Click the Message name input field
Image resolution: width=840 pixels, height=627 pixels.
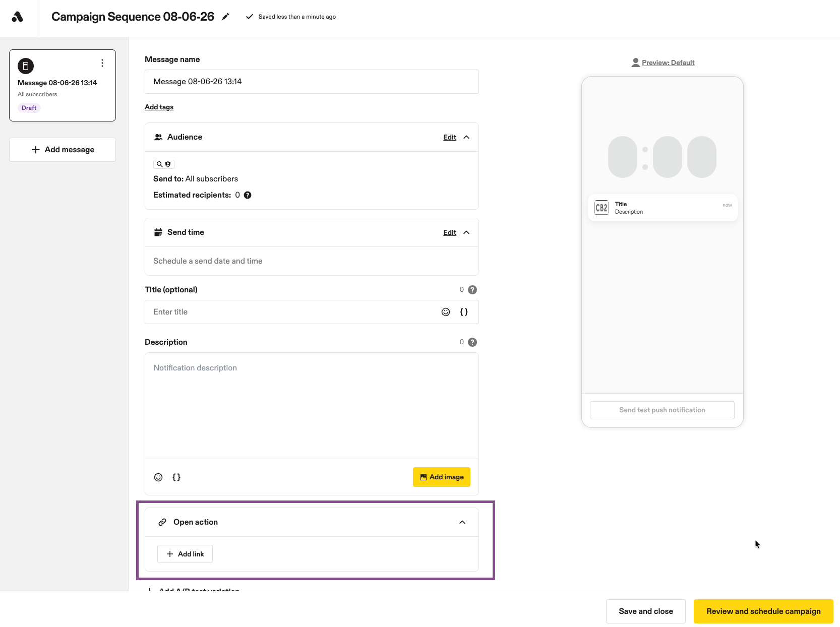coord(312,82)
